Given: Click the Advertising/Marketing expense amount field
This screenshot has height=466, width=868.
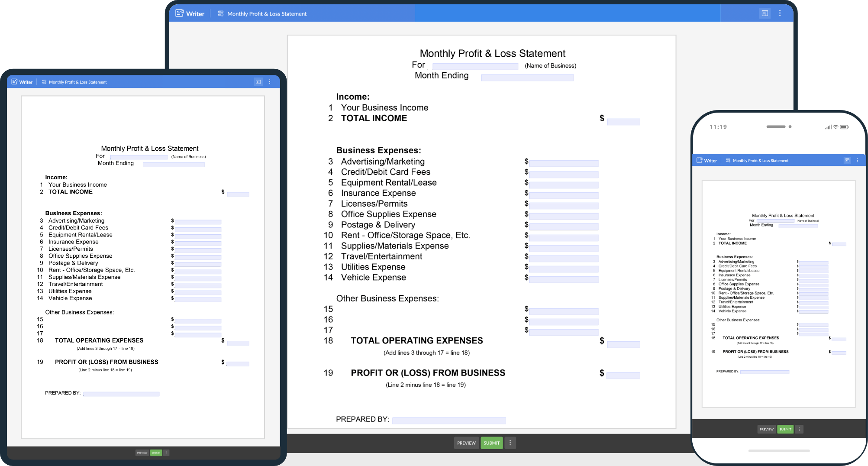Looking at the screenshot, I should 563,163.
